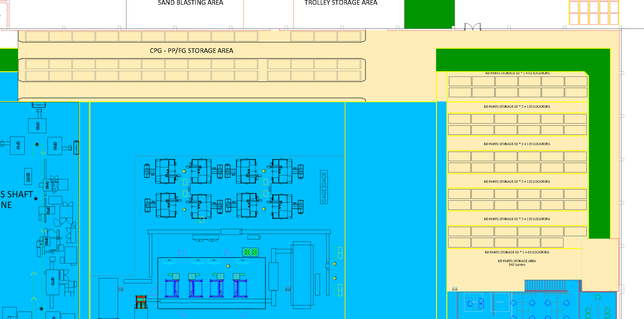Click the E14 marker box
This screenshot has height=319, width=644.
[454, 289]
